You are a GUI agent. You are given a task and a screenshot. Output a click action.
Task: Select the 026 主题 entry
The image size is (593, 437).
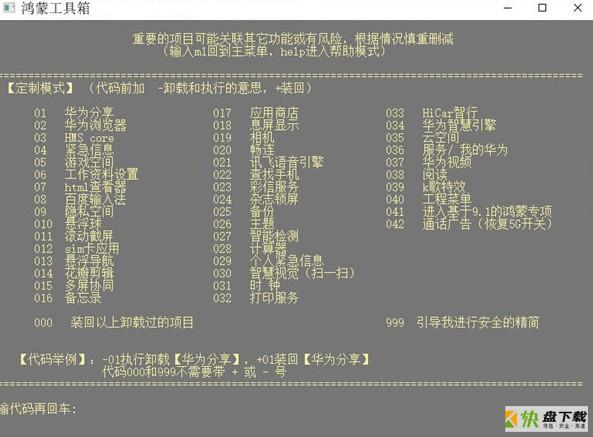(x=244, y=224)
